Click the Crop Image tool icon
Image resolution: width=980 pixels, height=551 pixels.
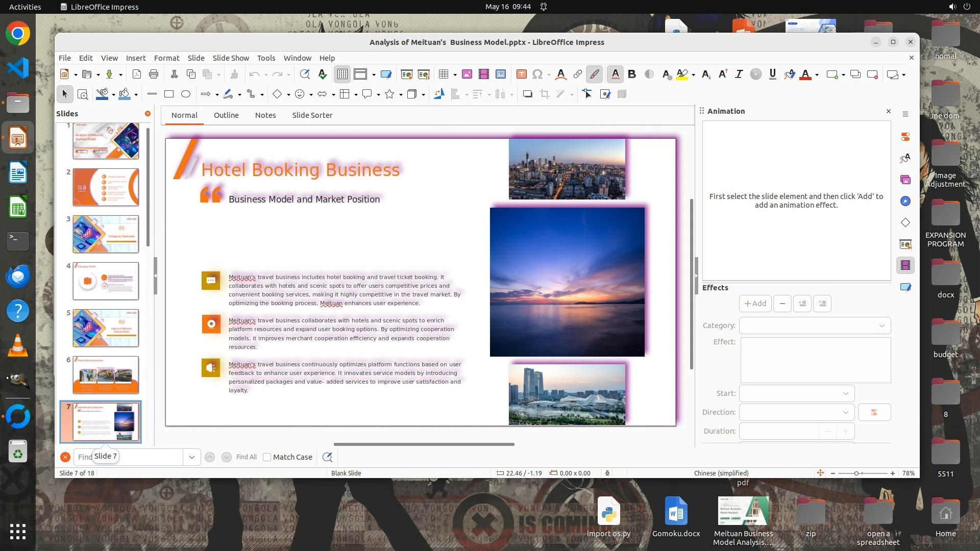tap(545, 94)
